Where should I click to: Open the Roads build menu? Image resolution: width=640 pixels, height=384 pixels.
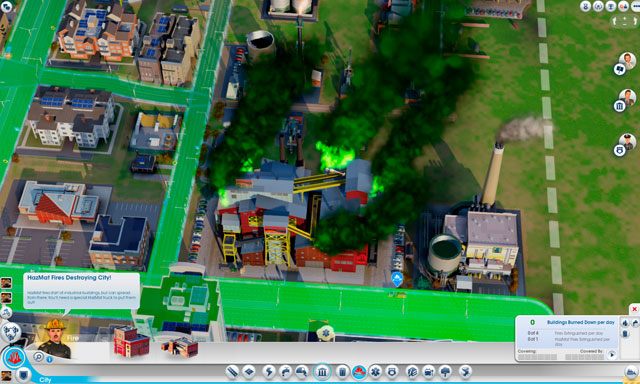coord(233,372)
